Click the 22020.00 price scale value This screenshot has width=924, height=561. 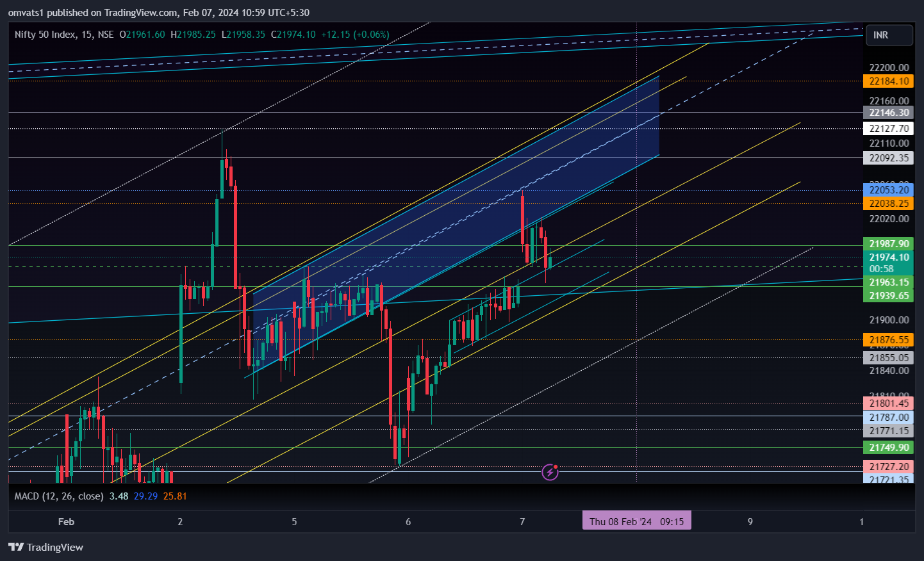pos(889,219)
